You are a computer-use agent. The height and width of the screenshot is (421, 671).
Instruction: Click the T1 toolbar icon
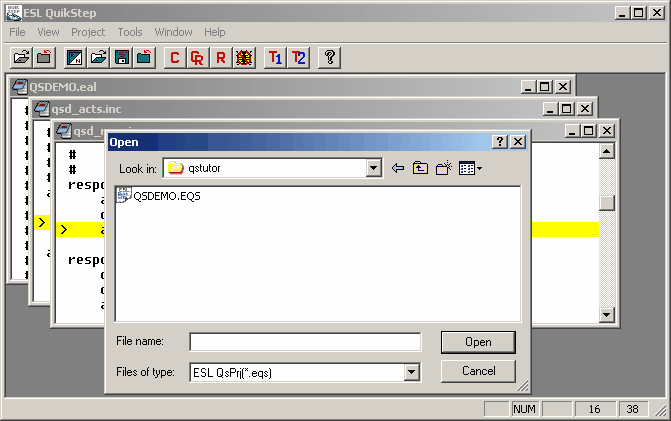[275, 58]
